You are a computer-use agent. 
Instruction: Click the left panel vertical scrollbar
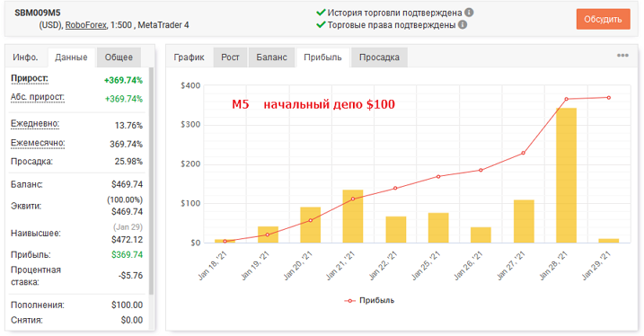coord(151,181)
